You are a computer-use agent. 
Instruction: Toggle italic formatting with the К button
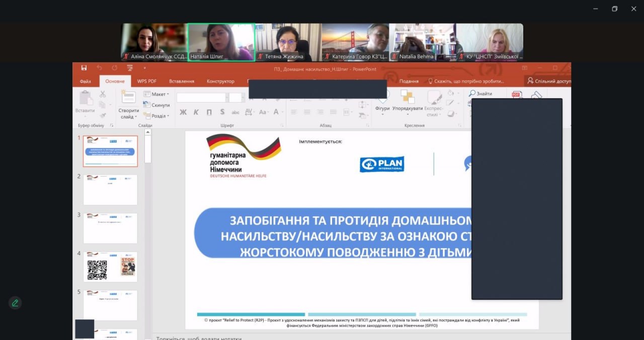pos(196,112)
